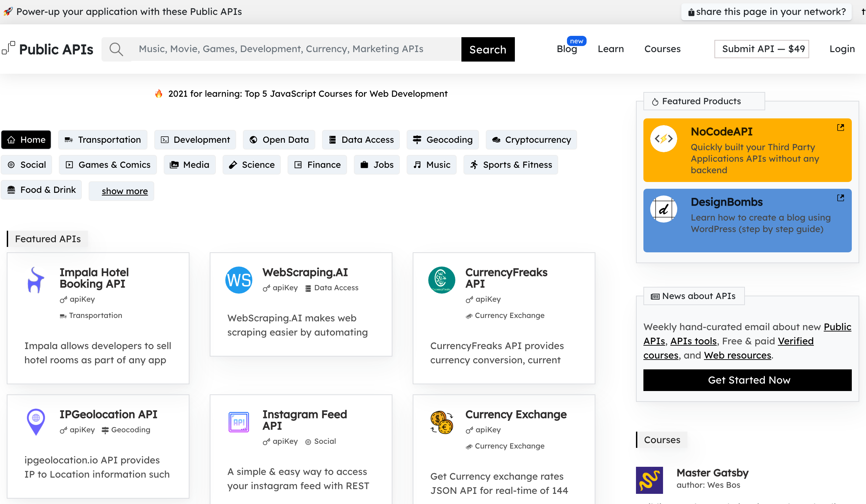The width and height of the screenshot is (866, 504).
Task: Open the Courses menu item
Action: [662, 49]
